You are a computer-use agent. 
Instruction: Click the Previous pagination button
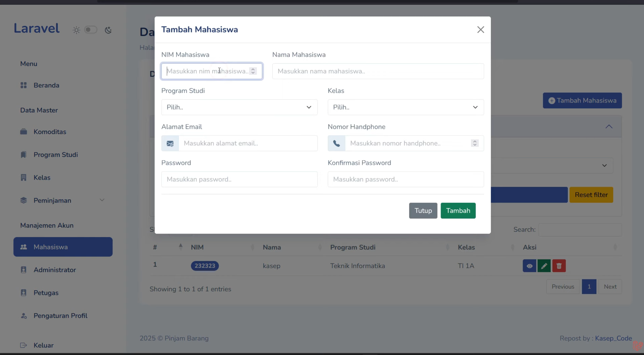tap(563, 287)
